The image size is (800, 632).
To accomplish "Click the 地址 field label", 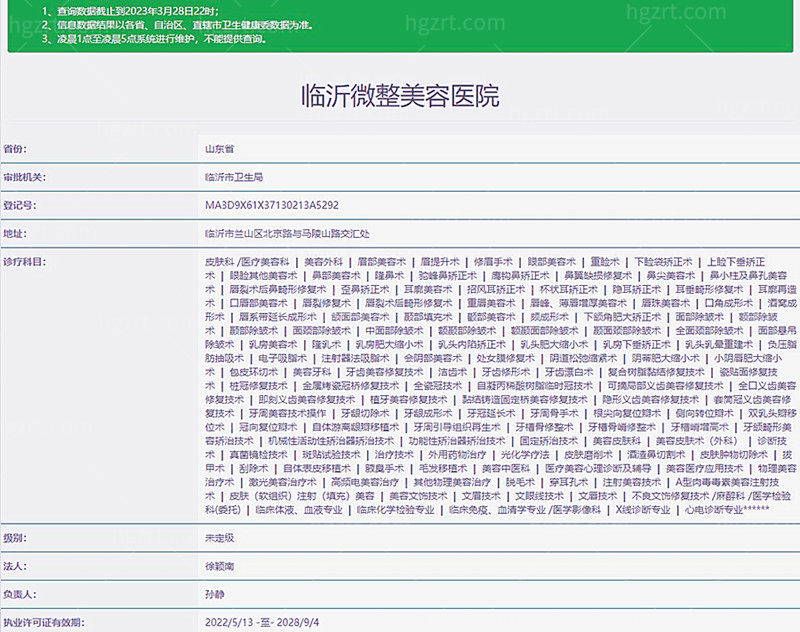I will (15, 234).
